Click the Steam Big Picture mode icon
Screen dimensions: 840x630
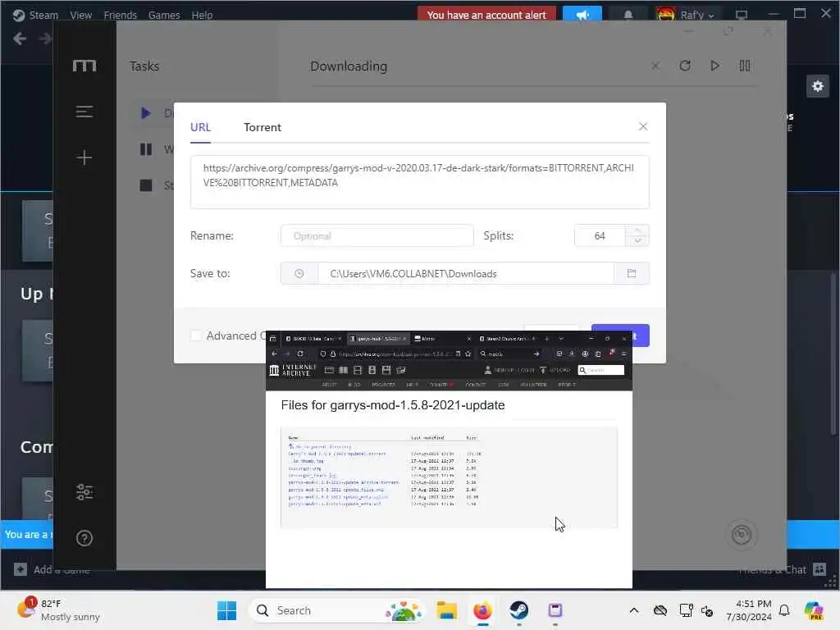(742, 15)
